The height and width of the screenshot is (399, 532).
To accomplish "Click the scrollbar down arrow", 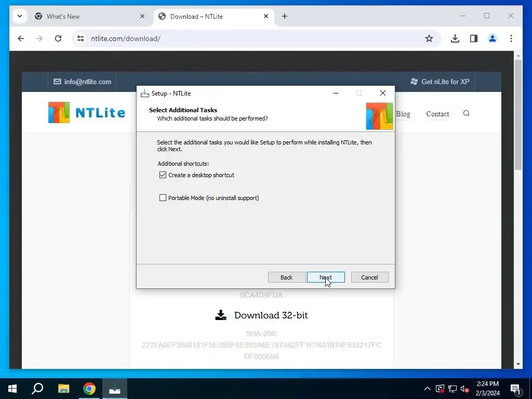I will tap(518, 364).
